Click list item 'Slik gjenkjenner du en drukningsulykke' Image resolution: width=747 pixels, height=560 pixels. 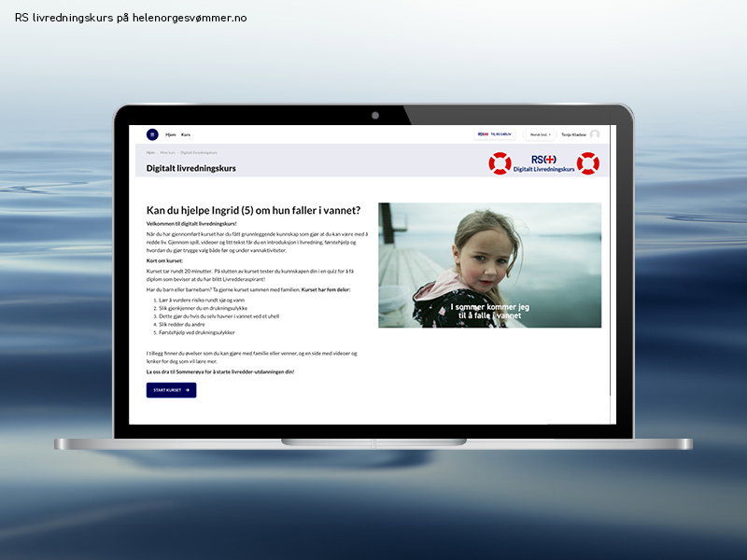[x=203, y=308]
